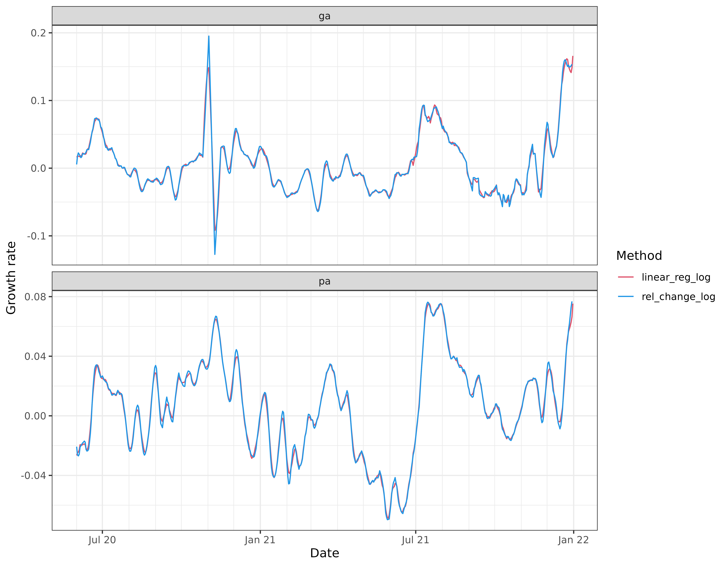Click the tallest spike peak in ga panel
The width and height of the screenshot is (728, 566).
click(209, 36)
